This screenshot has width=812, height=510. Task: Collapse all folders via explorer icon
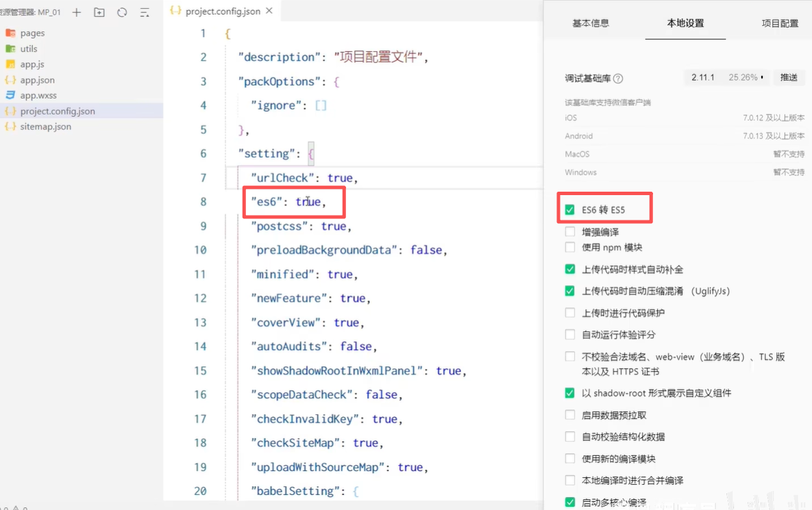coord(144,12)
